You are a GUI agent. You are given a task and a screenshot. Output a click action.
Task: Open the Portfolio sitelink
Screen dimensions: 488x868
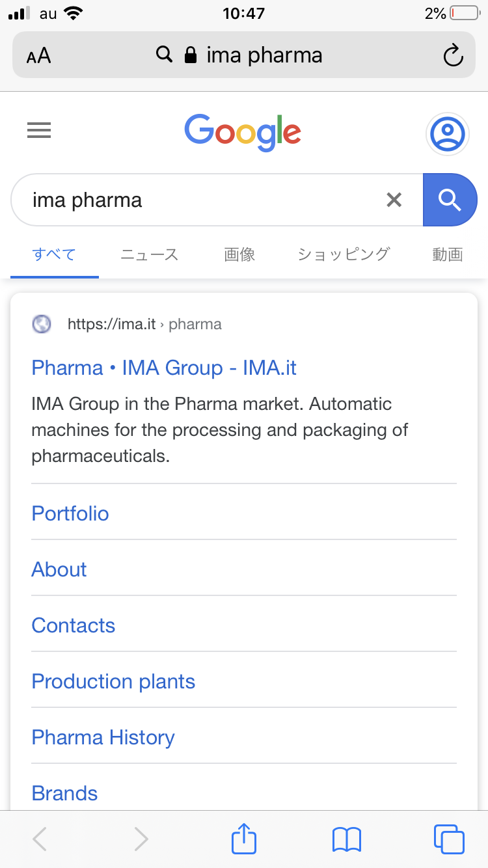tap(70, 513)
